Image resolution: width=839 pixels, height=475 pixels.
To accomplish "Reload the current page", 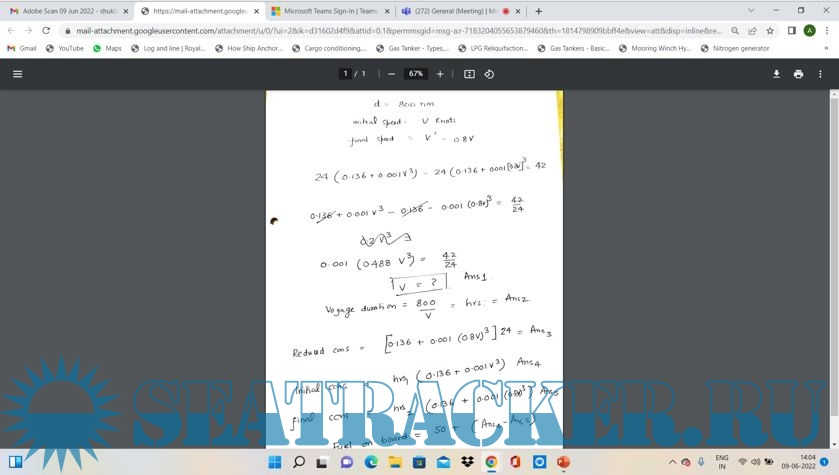I will point(46,31).
